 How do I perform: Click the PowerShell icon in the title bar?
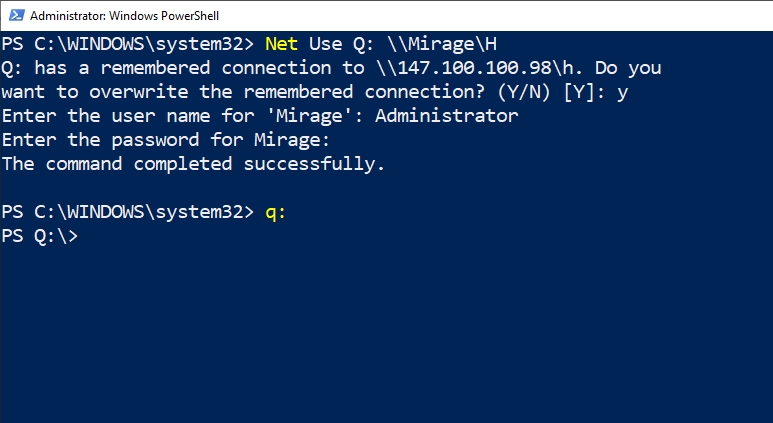[14, 16]
